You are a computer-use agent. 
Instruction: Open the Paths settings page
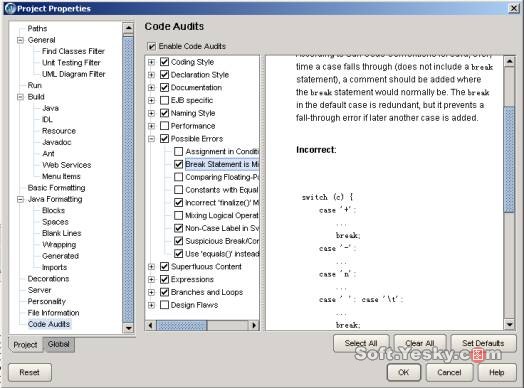click(x=37, y=28)
